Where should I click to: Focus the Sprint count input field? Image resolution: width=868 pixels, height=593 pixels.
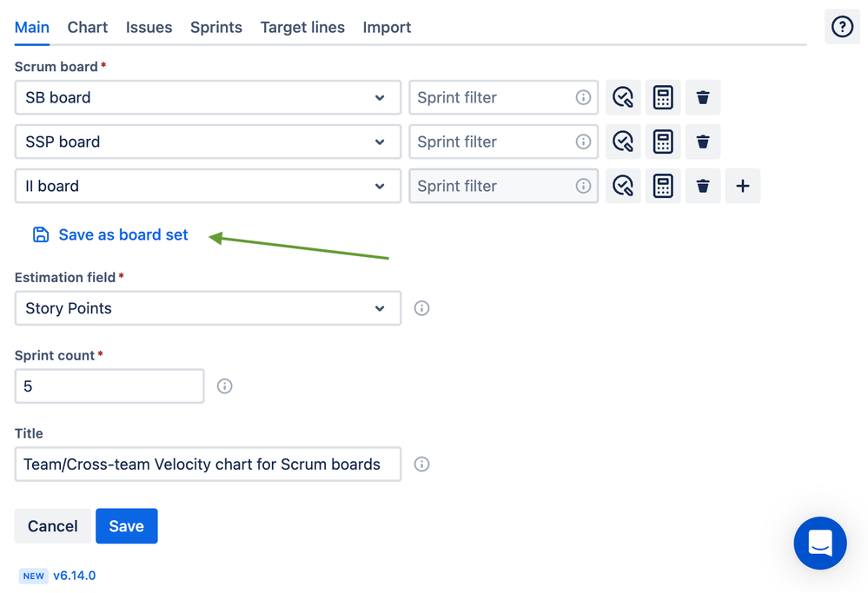(109, 386)
